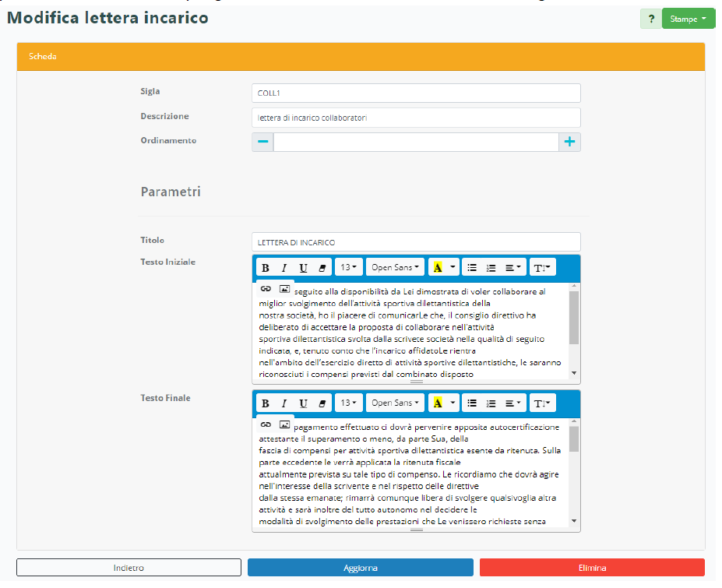Toggle bold in Testo Iniziale editor
The width and height of the screenshot is (722, 588).
pyautogui.click(x=266, y=268)
